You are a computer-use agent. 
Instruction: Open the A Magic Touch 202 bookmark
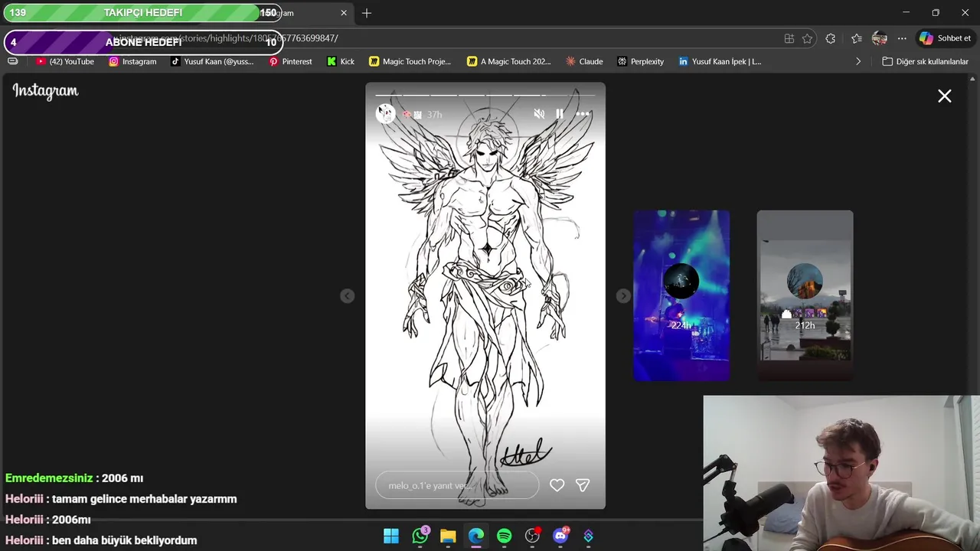(509, 61)
